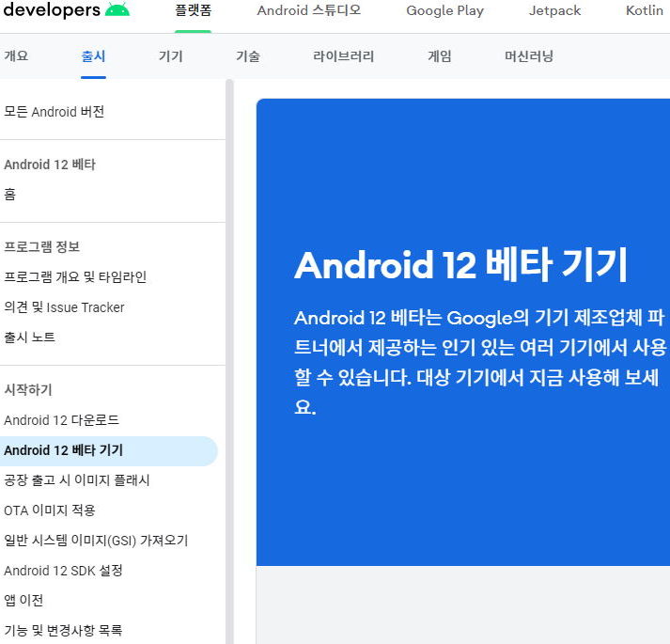Open the 출시 노트 sidebar link

click(x=29, y=337)
